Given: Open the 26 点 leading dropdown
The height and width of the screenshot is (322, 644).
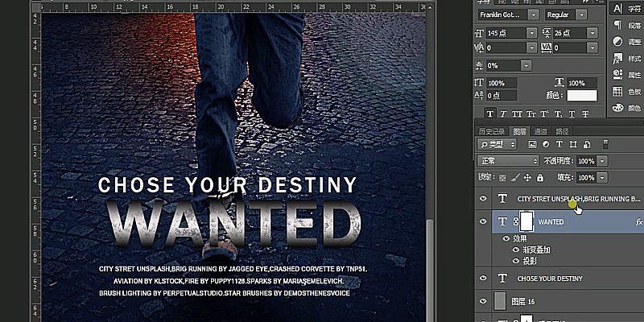Looking at the screenshot, I should tap(592, 33).
